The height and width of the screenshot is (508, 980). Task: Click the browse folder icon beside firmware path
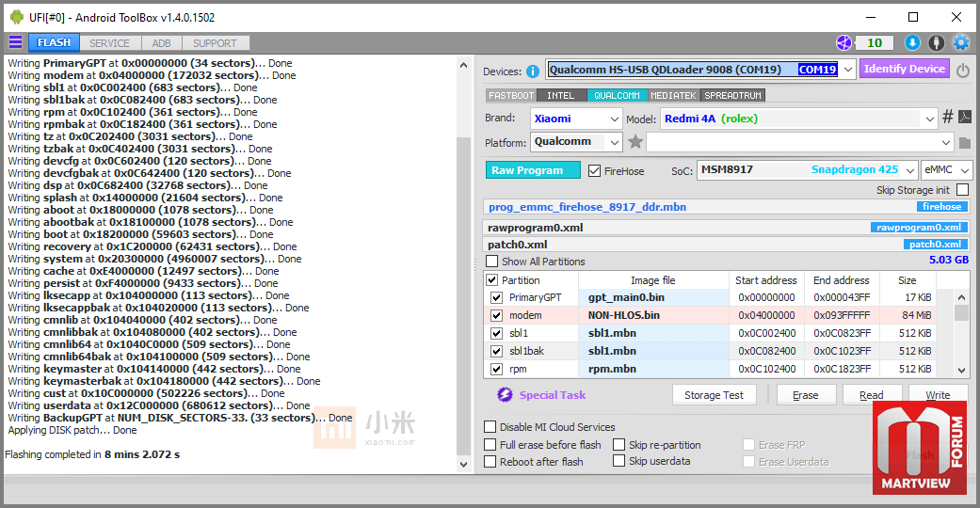coord(964,143)
